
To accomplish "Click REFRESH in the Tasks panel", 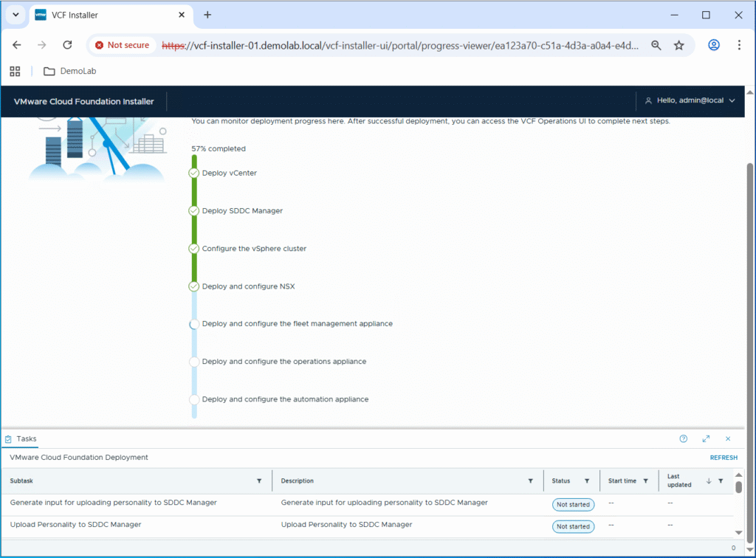I will pos(724,458).
